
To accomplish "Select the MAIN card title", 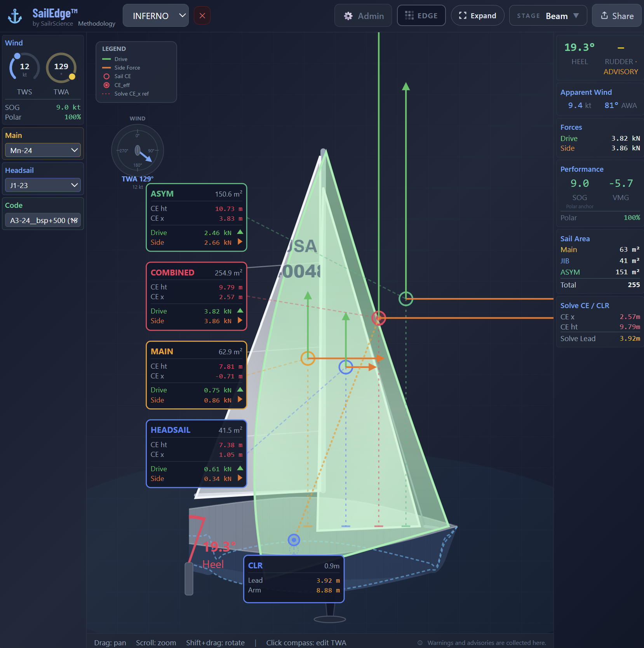I will point(162,352).
